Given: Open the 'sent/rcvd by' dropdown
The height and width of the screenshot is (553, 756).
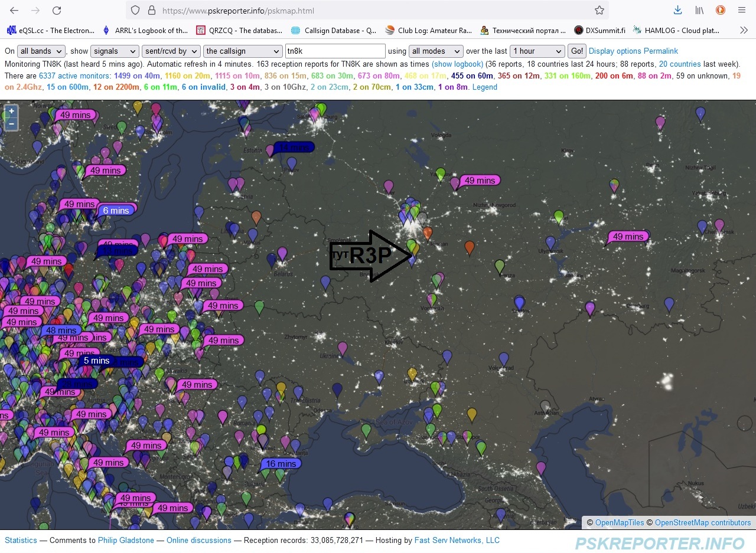Looking at the screenshot, I should (x=171, y=51).
